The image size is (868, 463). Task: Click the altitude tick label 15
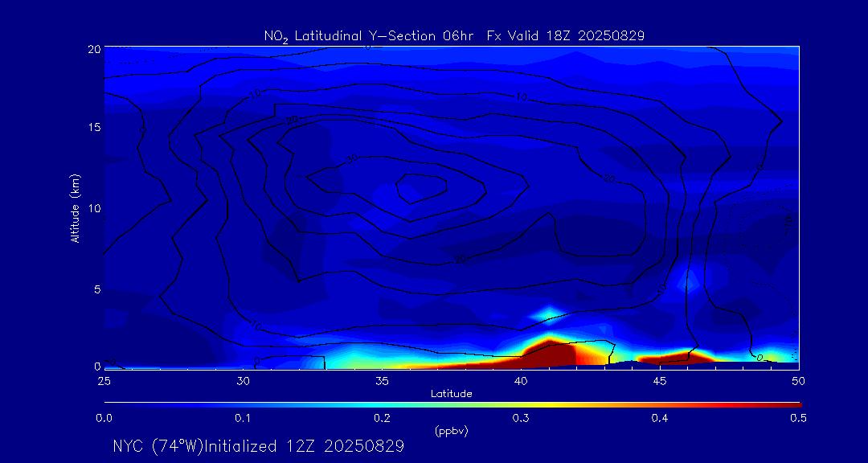coord(93,128)
